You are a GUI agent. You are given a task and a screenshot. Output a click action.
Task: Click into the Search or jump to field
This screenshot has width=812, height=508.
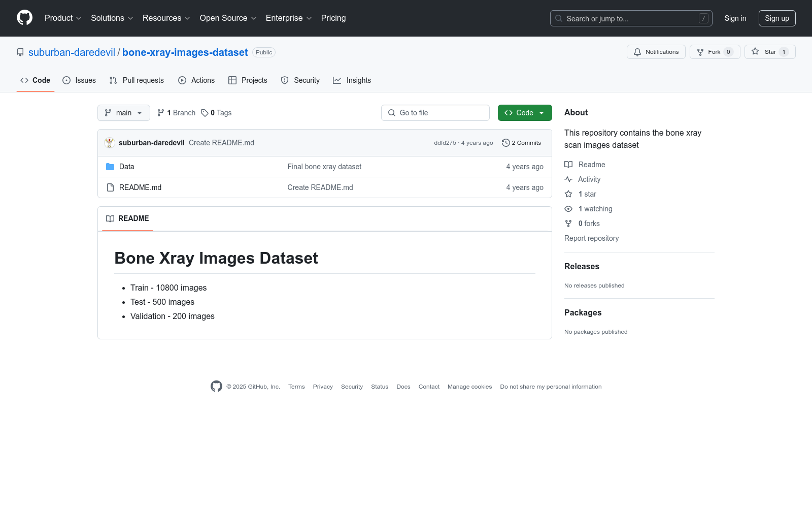pyautogui.click(x=631, y=18)
